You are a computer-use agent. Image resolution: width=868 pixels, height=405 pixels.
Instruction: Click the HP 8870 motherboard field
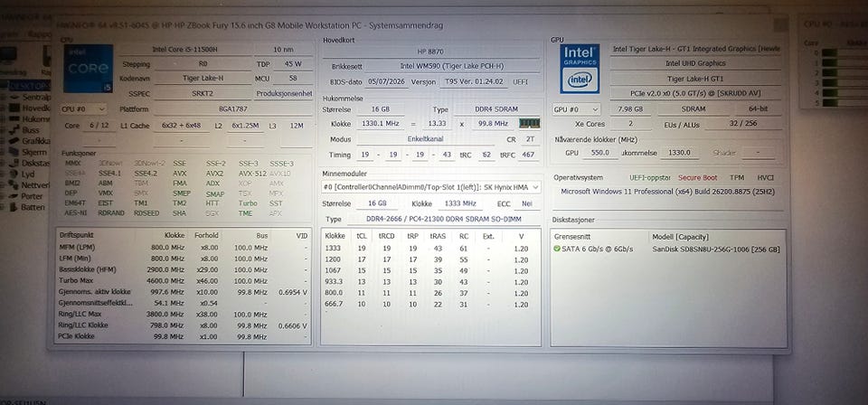(x=430, y=52)
